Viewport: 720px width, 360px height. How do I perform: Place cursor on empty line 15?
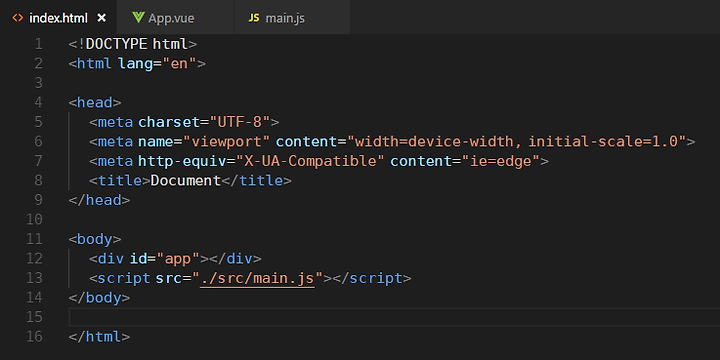[394, 317]
